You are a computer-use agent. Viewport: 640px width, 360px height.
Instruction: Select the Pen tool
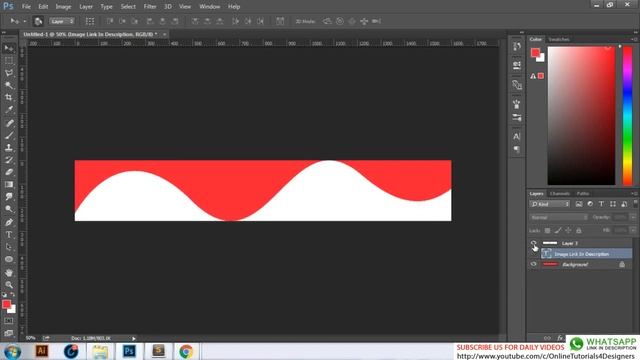[x=9, y=222]
